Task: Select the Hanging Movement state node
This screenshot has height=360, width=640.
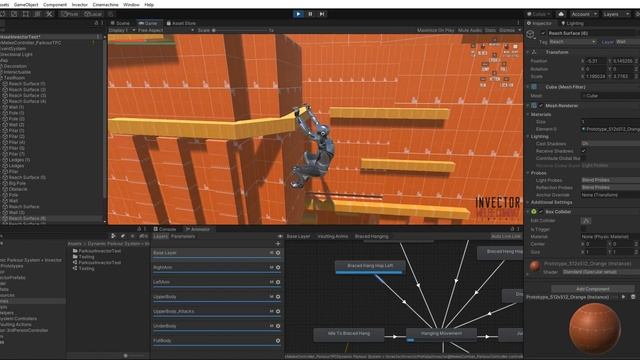Action: click(x=441, y=334)
